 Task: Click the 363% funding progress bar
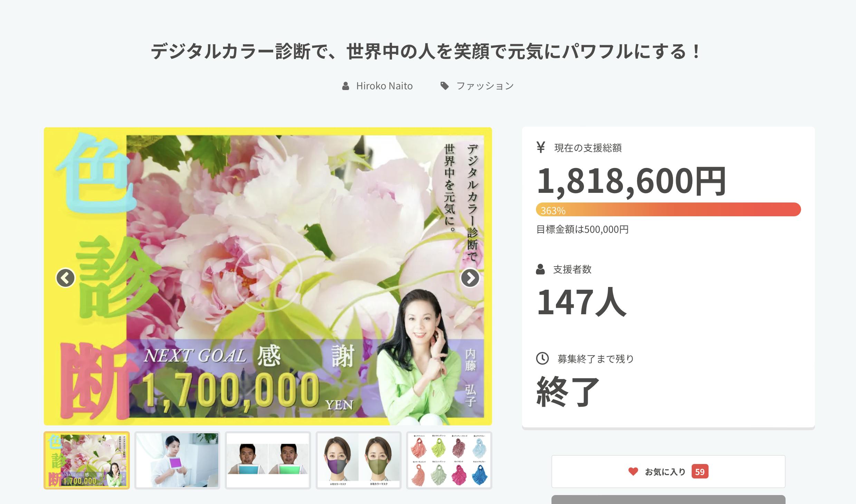point(668,210)
